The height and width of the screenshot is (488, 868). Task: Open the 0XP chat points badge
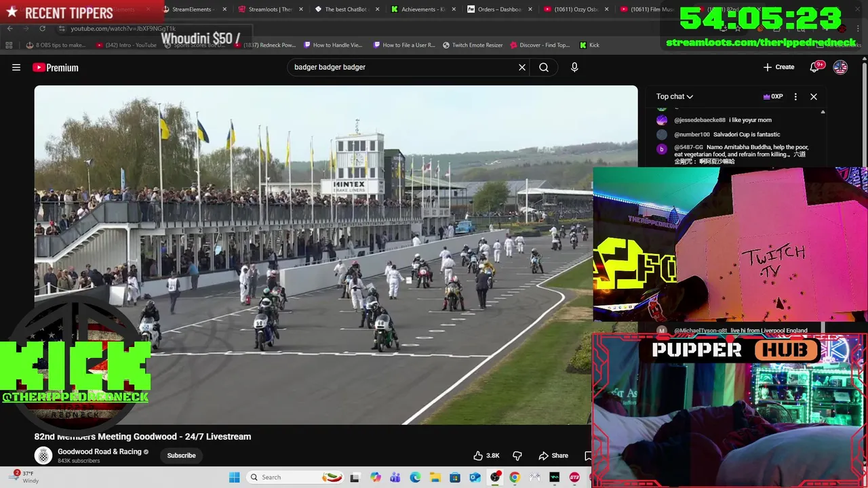coord(773,96)
